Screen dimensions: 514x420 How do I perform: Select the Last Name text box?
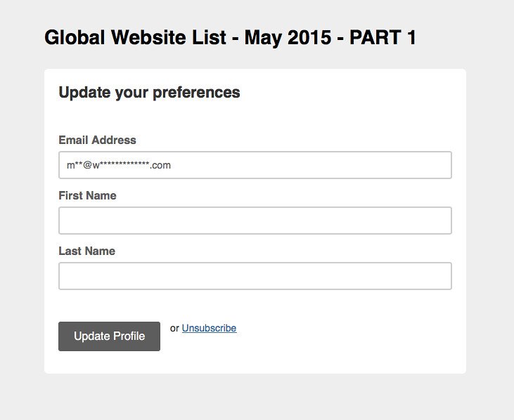click(x=255, y=276)
